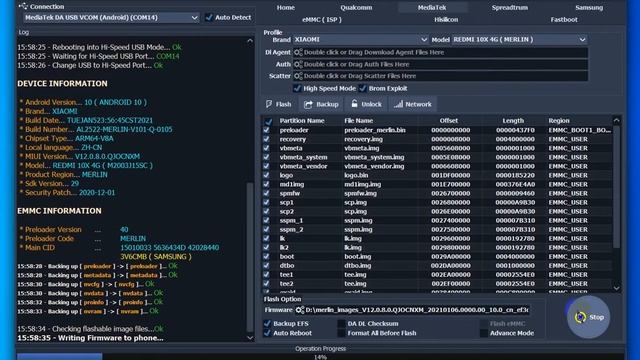Uncheck the vbmeta_system partition checkbox
The image size is (640, 360).
[267, 157]
